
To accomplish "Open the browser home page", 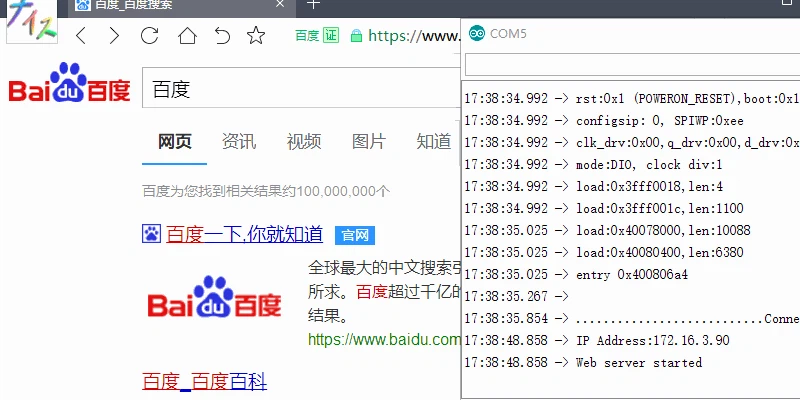I will click(187, 36).
